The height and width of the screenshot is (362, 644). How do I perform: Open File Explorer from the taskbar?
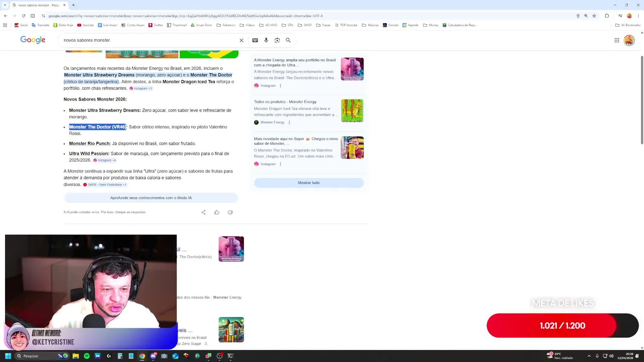click(x=75, y=356)
